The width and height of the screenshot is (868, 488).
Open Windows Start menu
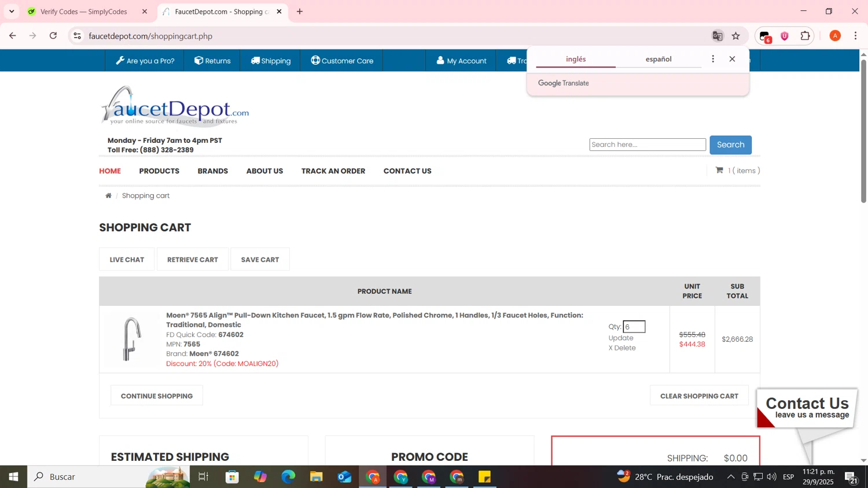tap(13, 477)
